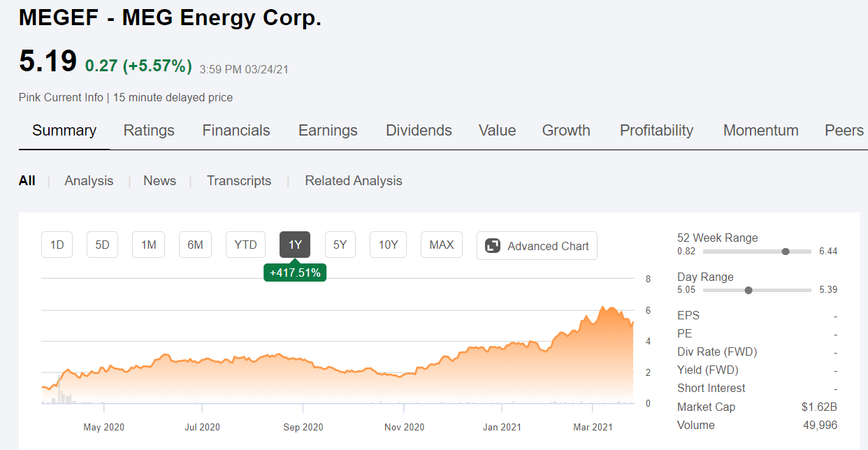Click the 3:59 PM 03/24/21 timestamp
The image size is (868, 450).
[244, 69]
